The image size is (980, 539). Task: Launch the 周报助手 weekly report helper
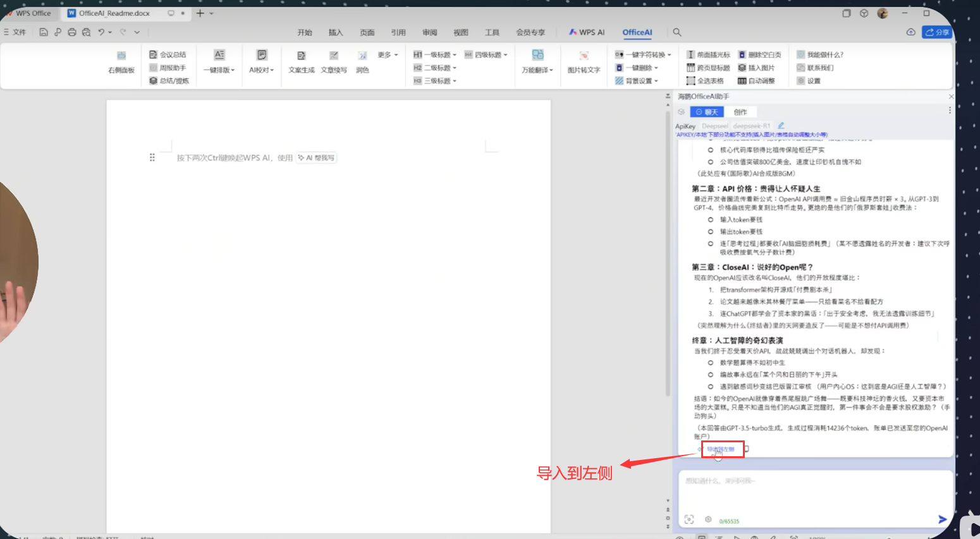pyautogui.click(x=168, y=68)
